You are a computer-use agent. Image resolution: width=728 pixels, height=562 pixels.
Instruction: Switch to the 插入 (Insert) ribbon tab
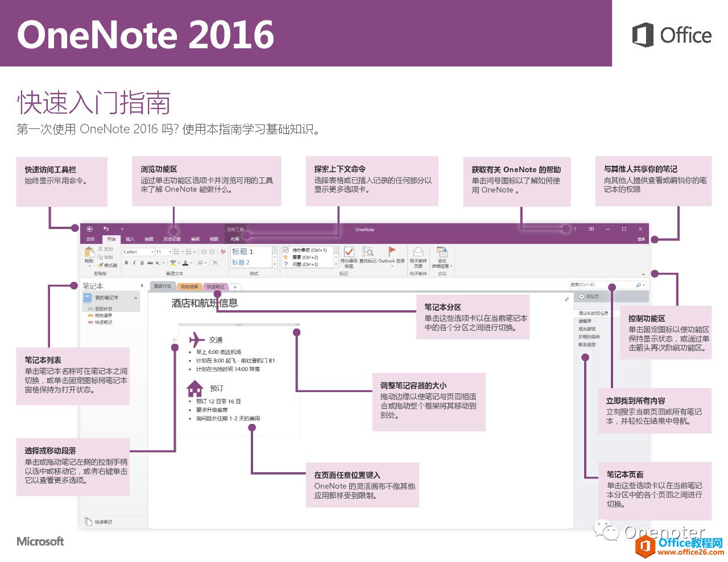130,239
